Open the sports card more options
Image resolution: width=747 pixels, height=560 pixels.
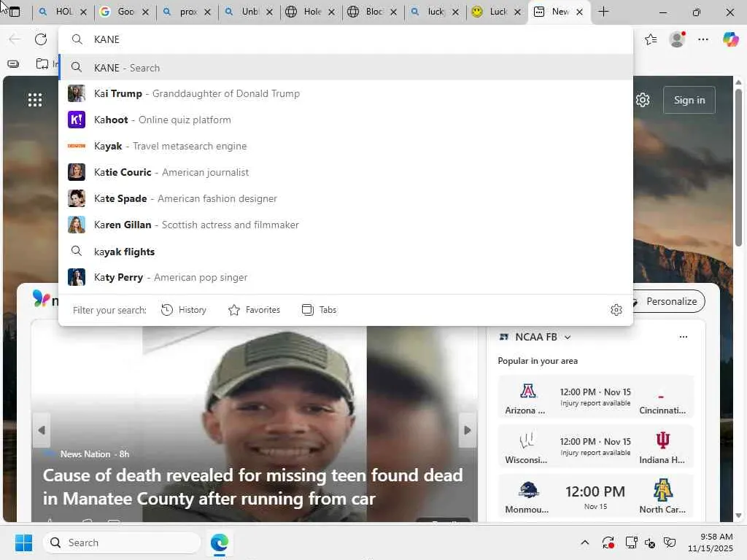(683, 337)
